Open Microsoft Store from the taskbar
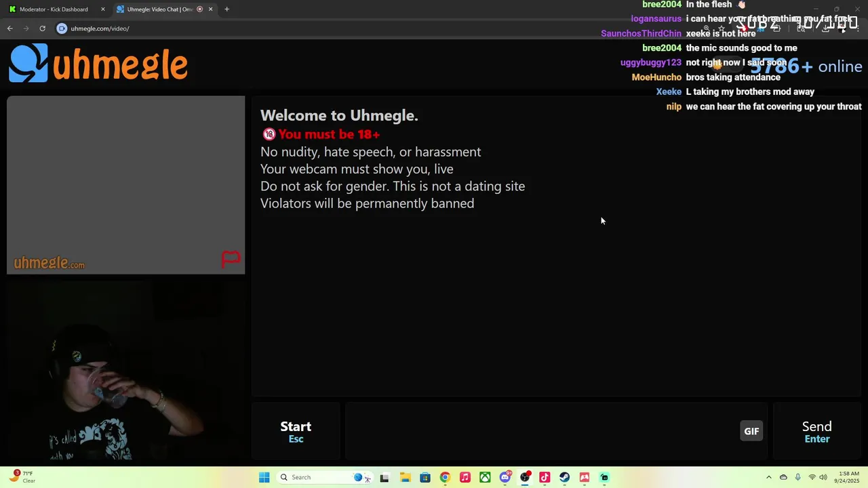This screenshot has height=488, width=868. (x=425, y=477)
